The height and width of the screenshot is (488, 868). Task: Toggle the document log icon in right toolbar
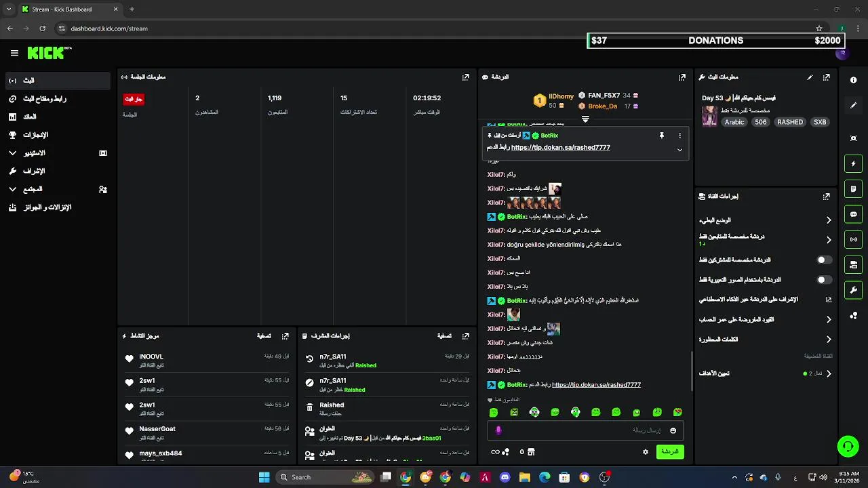[x=853, y=188]
